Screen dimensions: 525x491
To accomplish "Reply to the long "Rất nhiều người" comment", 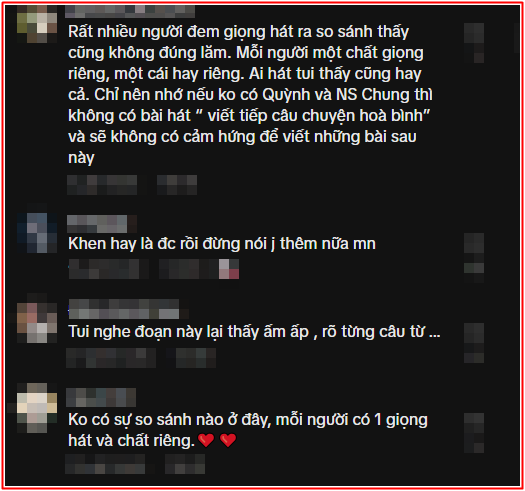I will pos(177,185).
